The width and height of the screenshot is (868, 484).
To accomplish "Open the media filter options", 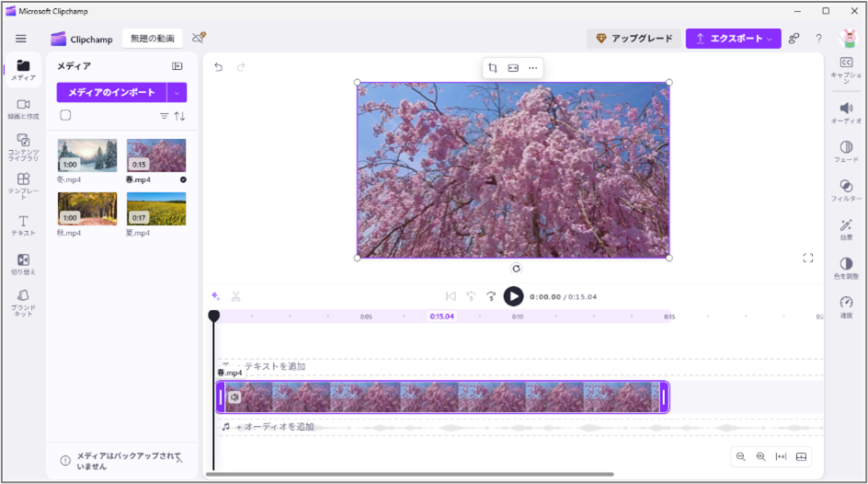I will pos(165,116).
